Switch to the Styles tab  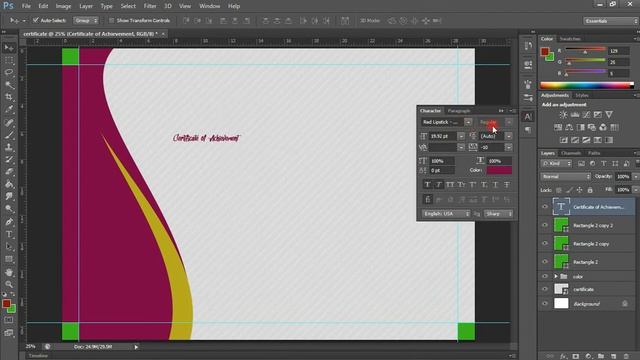point(582,96)
